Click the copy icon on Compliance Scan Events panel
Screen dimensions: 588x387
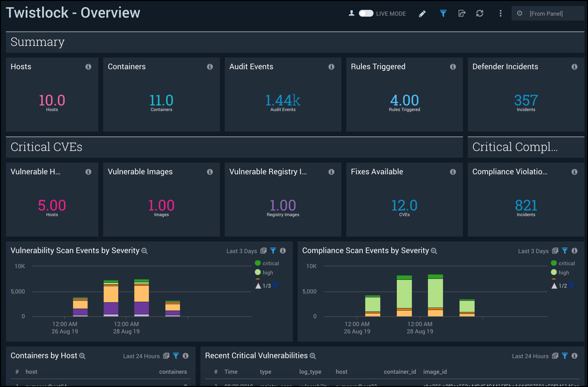(x=555, y=251)
